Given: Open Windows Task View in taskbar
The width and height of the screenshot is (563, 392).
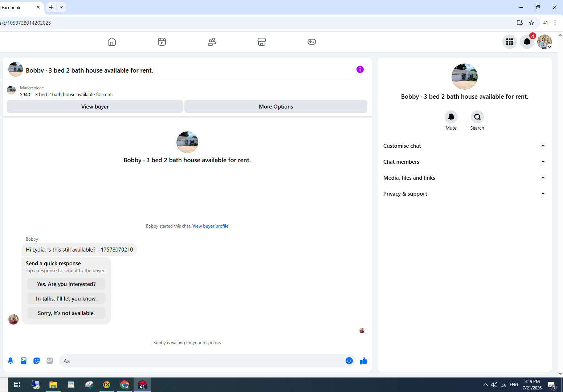Looking at the screenshot, I should coord(17,385).
